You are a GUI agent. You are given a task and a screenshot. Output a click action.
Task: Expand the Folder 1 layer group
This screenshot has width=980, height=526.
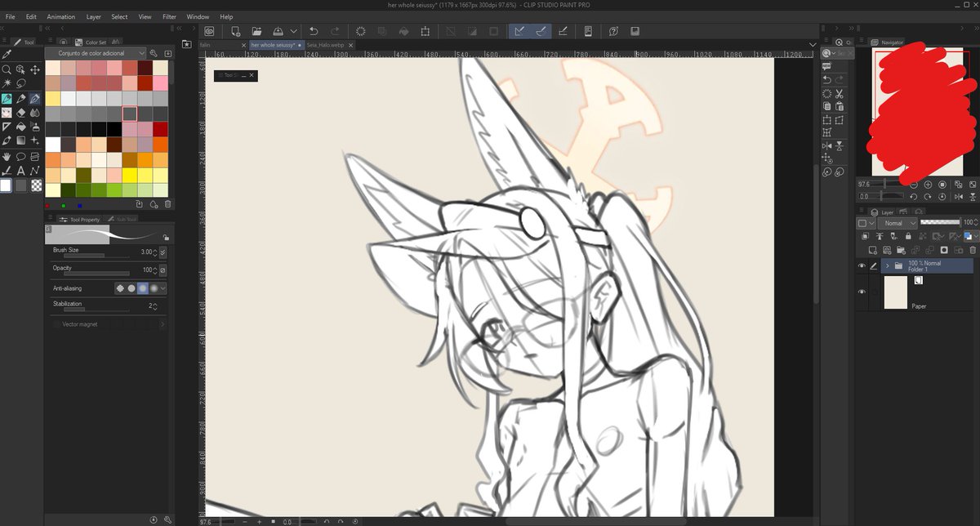click(x=887, y=265)
